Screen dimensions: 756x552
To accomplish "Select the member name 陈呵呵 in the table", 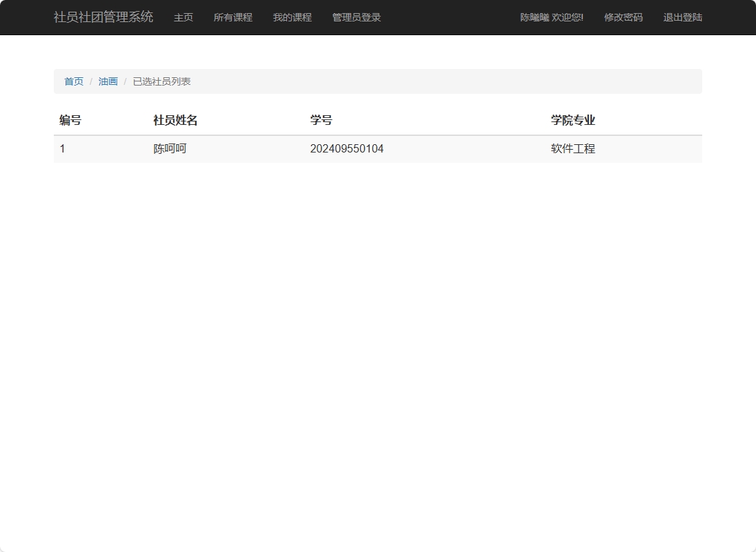I will 169,148.
